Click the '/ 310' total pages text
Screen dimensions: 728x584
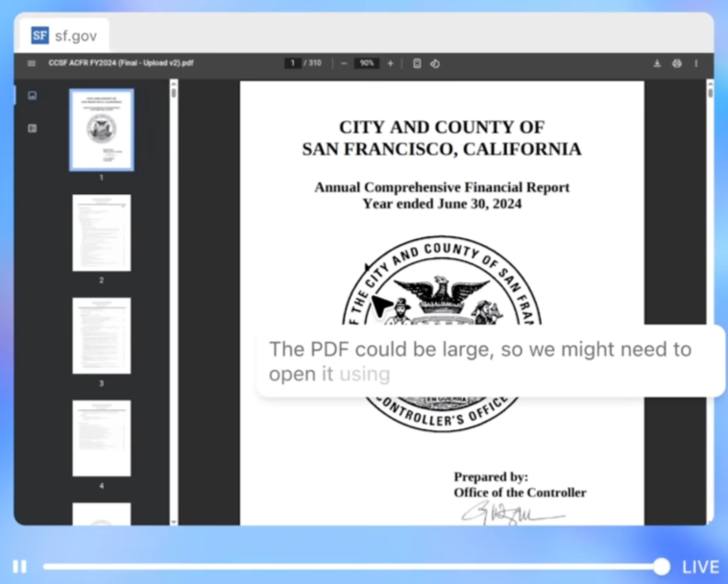tap(312, 63)
